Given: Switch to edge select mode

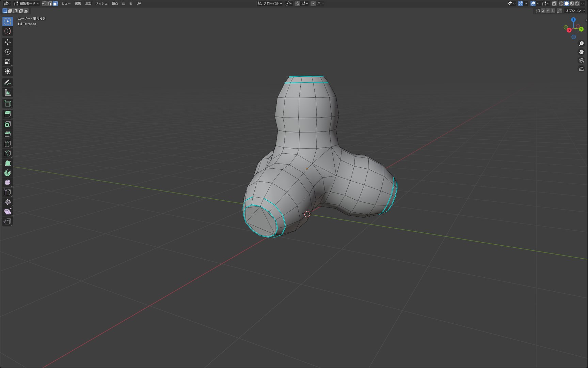Looking at the screenshot, I should click(x=50, y=3).
